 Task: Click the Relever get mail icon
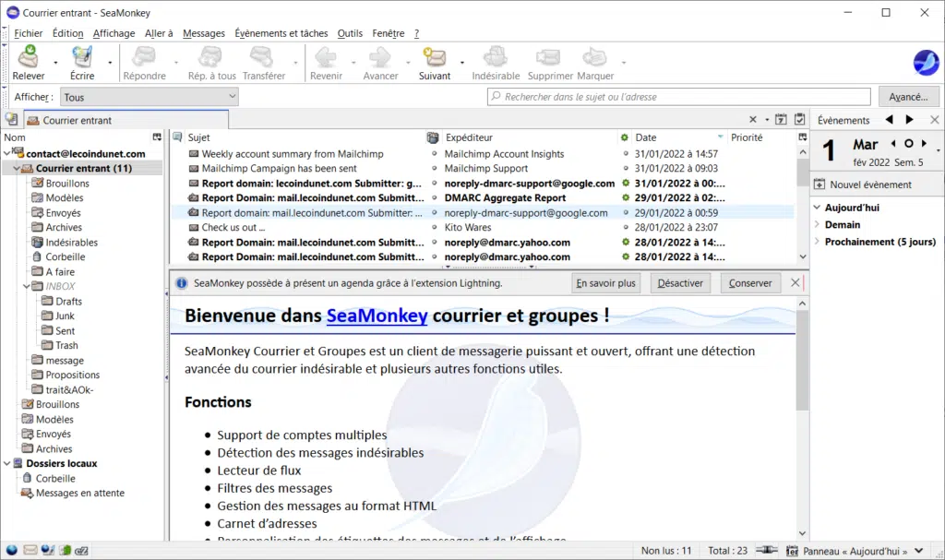point(28,57)
